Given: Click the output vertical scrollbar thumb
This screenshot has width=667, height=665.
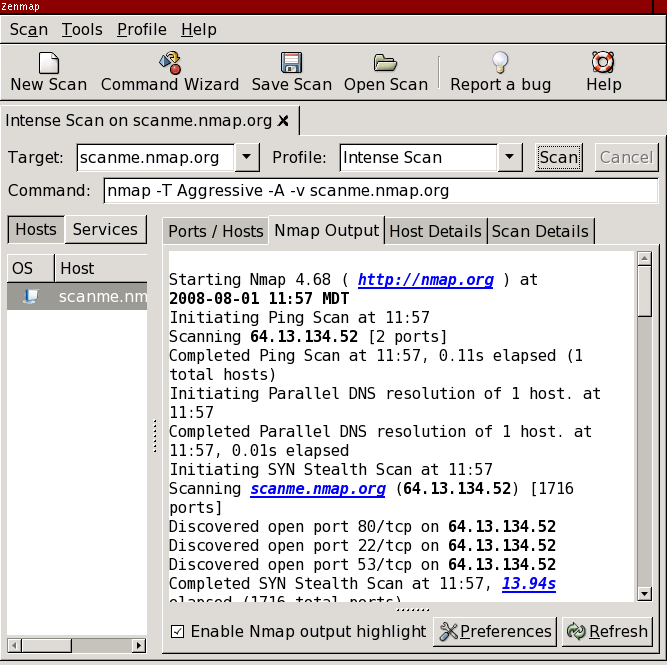Looking at the screenshot, I should point(644,291).
